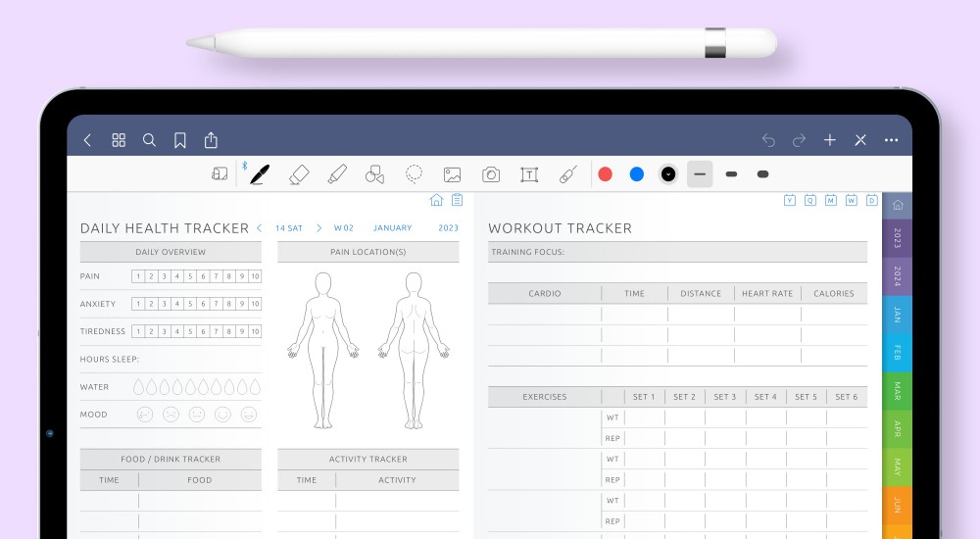The width and height of the screenshot is (980, 539).
Task: Select the laser pointer tool
Action: pyautogui.click(x=567, y=174)
